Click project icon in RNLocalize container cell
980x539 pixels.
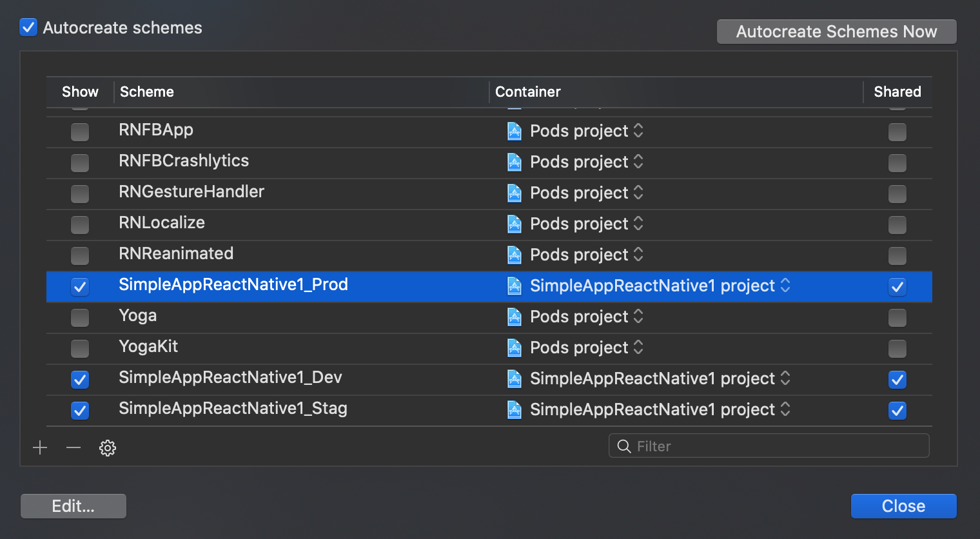pyautogui.click(x=514, y=224)
